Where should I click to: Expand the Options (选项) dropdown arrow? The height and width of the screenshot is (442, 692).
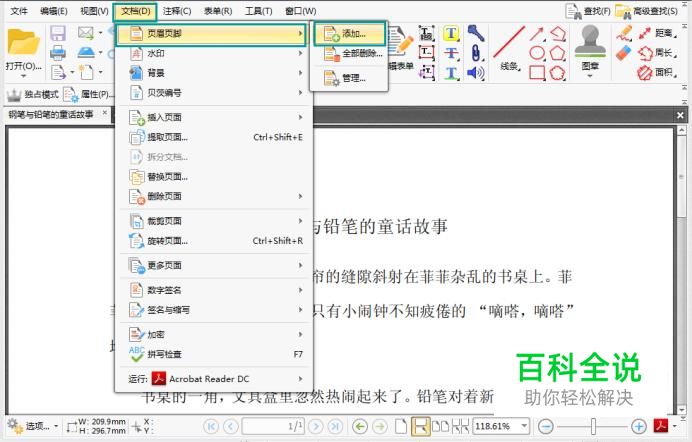(x=56, y=426)
